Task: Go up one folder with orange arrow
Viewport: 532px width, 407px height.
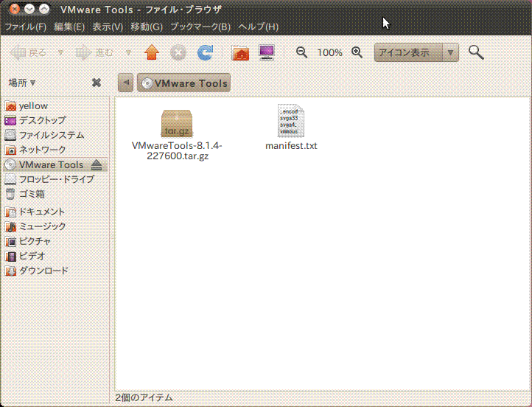Action: tap(152, 52)
